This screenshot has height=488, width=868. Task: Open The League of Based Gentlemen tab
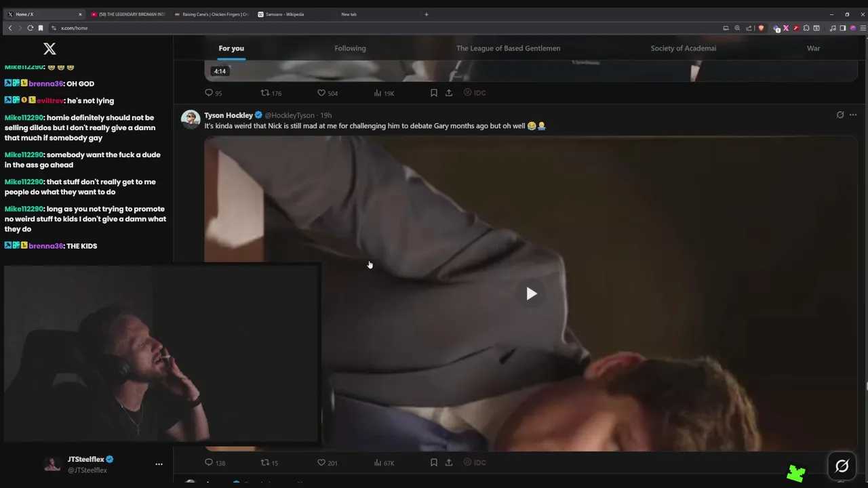pos(508,48)
